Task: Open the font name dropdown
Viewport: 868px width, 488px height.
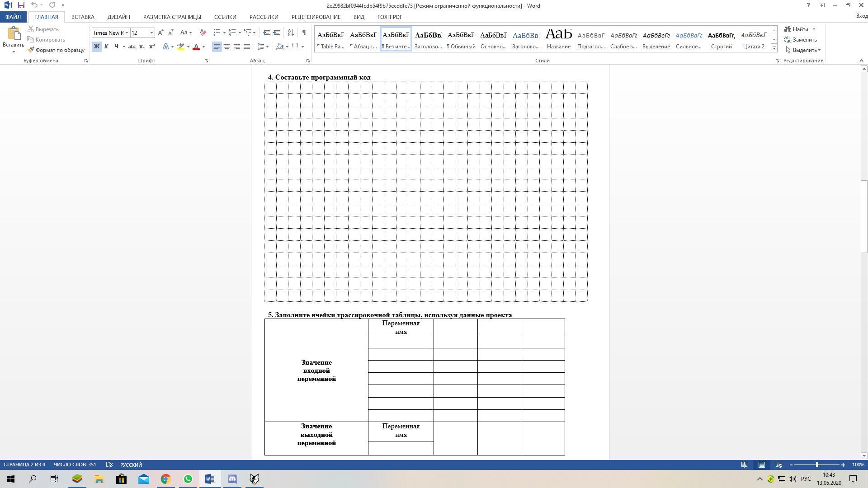Action: coord(127,33)
